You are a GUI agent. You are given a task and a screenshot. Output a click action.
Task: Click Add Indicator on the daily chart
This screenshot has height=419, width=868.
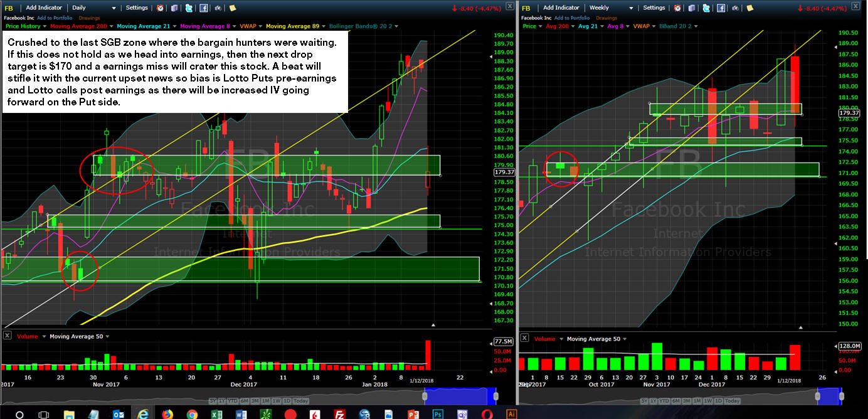pyautogui.click(x=43, y=8)
